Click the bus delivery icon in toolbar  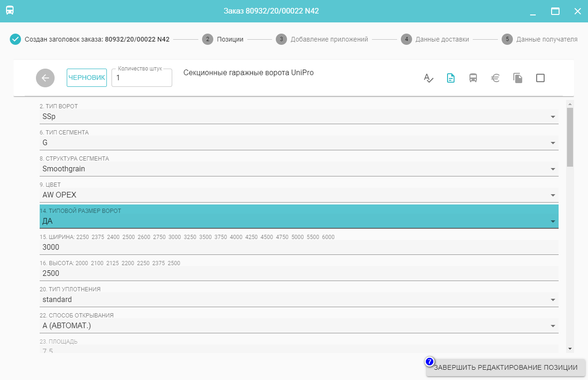click(x=473, y=78)
